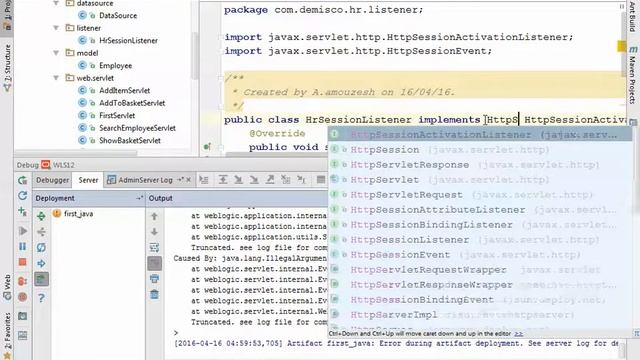The width and height of the screenshot is (640, 360).
Task: Click Show Execution Point toolbar icon
Action: click(x=204, y=180)
